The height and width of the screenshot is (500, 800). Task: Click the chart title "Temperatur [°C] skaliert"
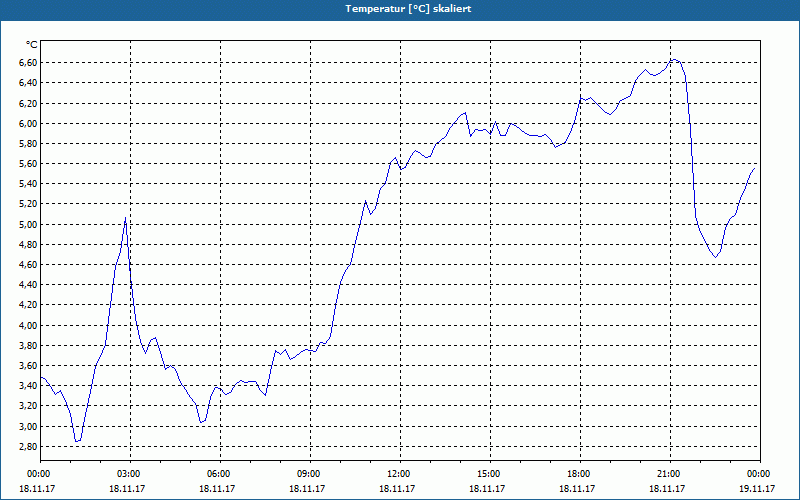click(x=408, y=9)
